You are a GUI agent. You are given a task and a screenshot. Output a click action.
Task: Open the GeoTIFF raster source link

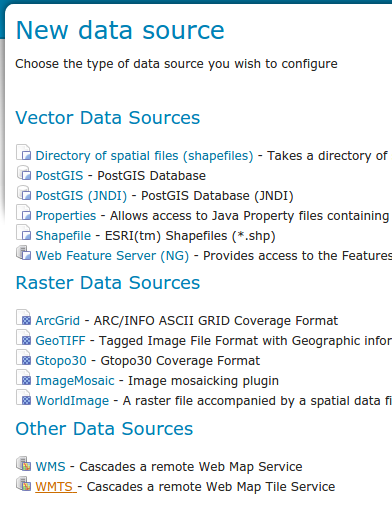(60, 341)
